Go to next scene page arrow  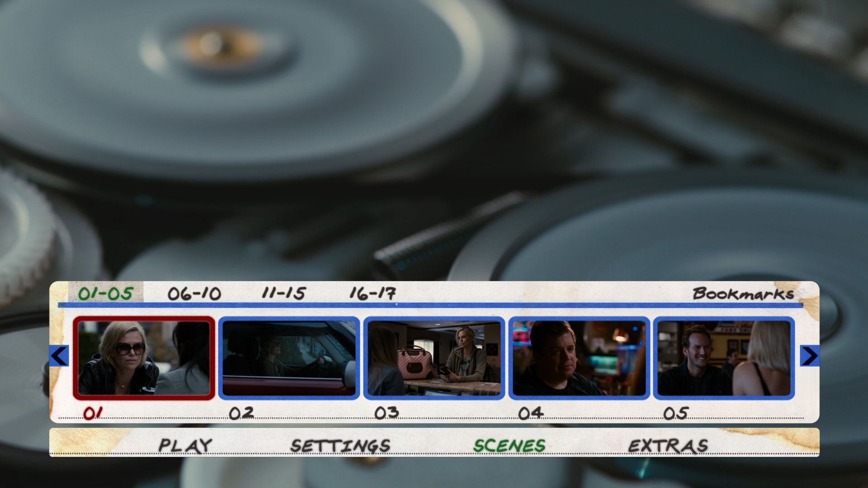tap(809, 356)
